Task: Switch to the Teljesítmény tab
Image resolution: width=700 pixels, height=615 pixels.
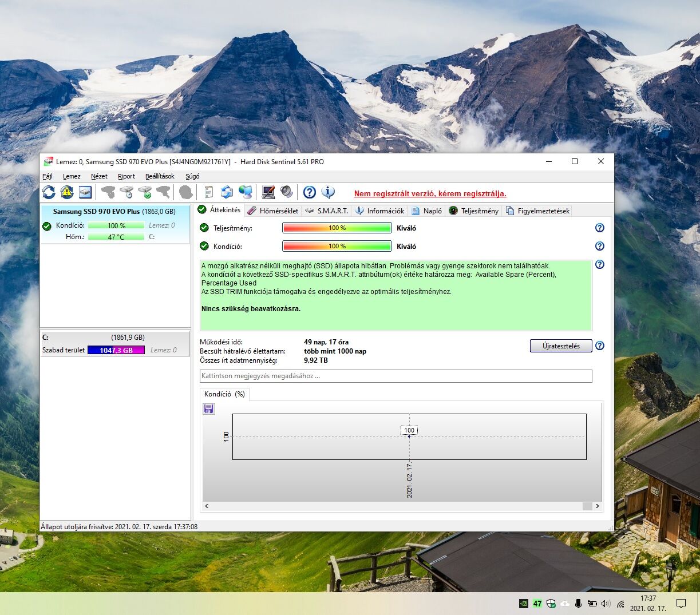Action: (474, 211)
